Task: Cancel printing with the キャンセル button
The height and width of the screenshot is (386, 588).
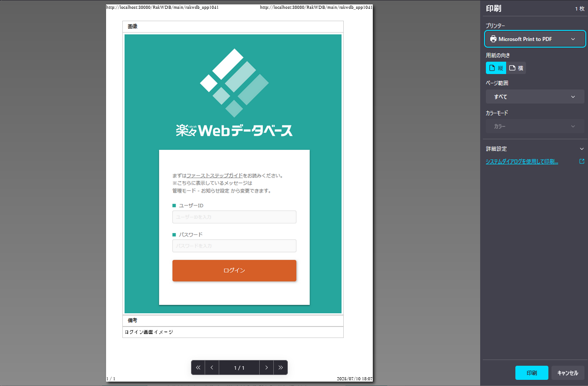Action: tap(568, 372)
